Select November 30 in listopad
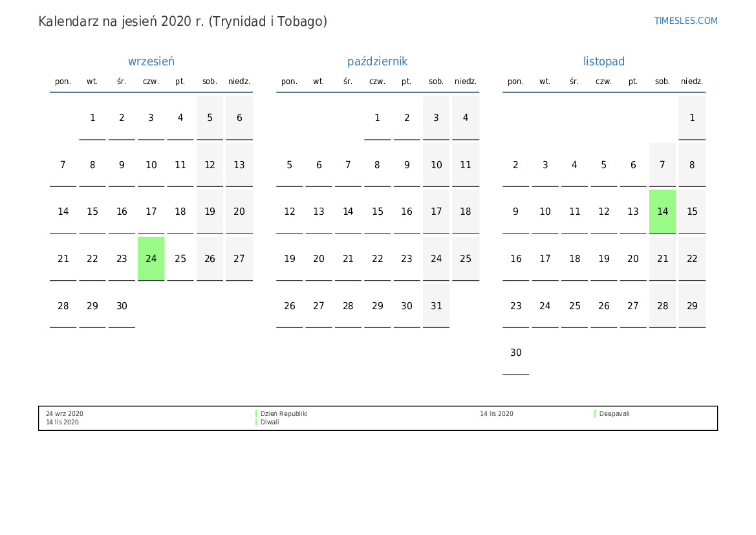 [515, 353]
